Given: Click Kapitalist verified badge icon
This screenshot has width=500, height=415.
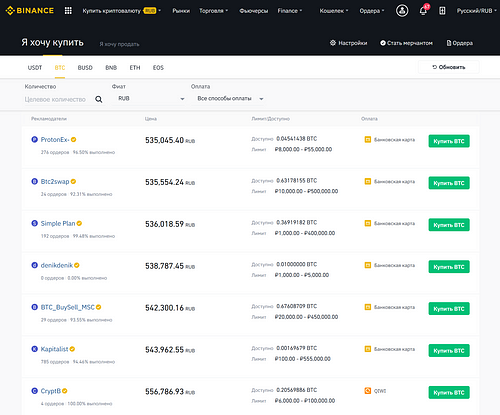Looking at the screenshot, I should 72,349.
